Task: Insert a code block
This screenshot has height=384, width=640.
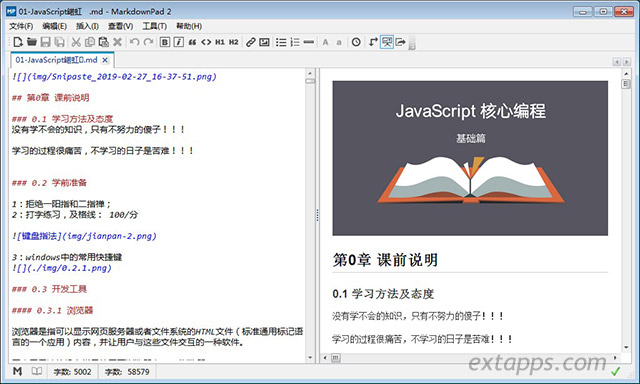Action: tap(206, 42)
